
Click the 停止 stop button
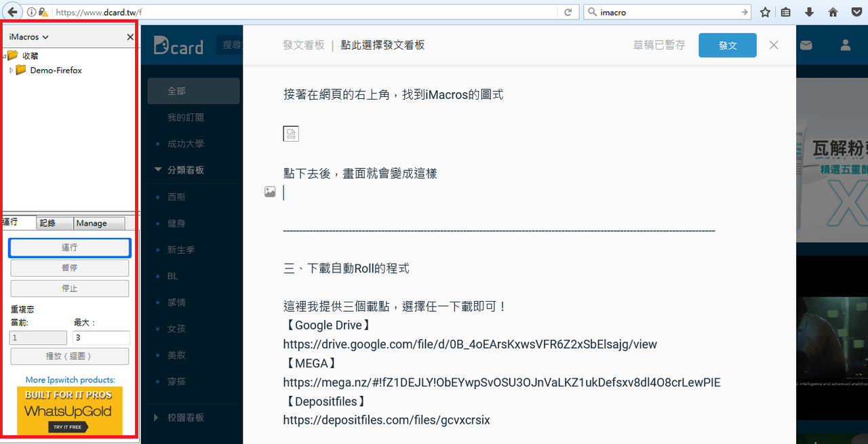pos(70,288)
